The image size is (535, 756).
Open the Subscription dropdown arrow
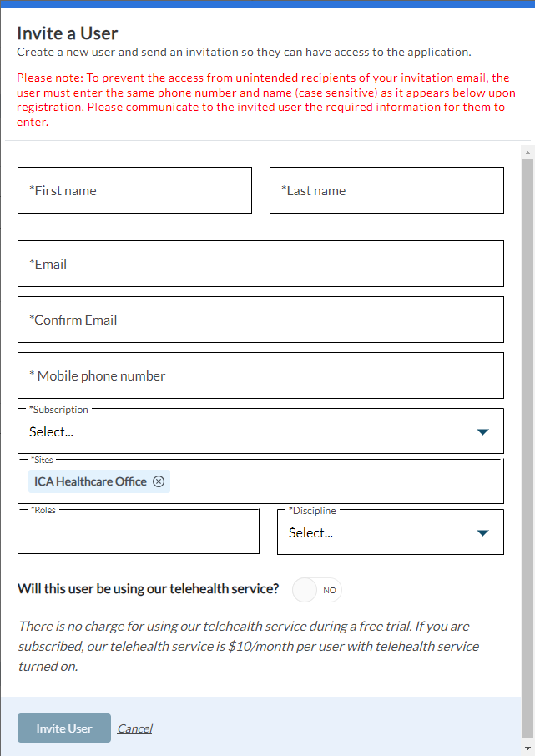click(482, 432)
